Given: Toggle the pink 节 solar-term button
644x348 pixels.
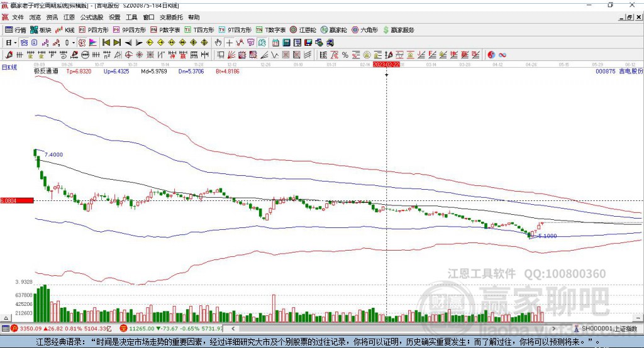Looking at the screenshot, I should (x=251, y=43).
